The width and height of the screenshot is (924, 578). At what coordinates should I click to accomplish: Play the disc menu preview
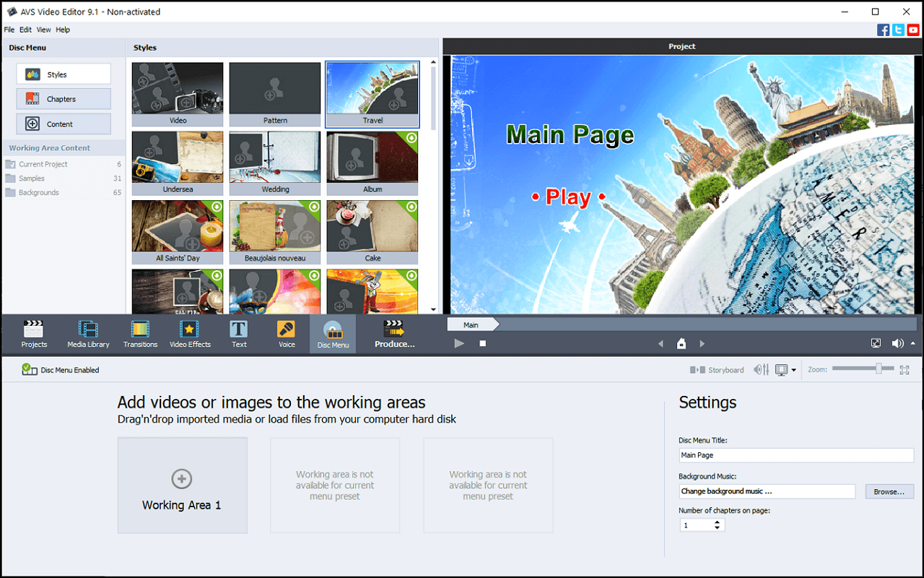(x=459, y=344)
